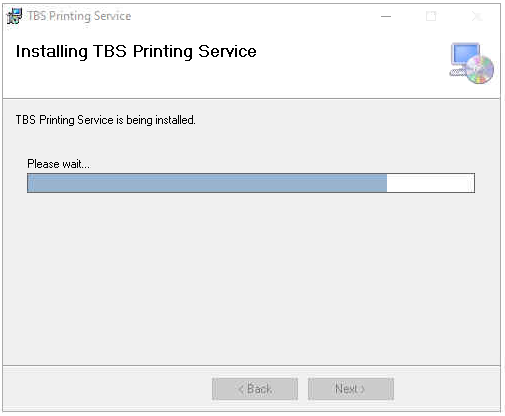Viewport: 505px width, 416px height.
Task: Click the "Installing TBS Printing Service" heading
Action: (136, 52)
